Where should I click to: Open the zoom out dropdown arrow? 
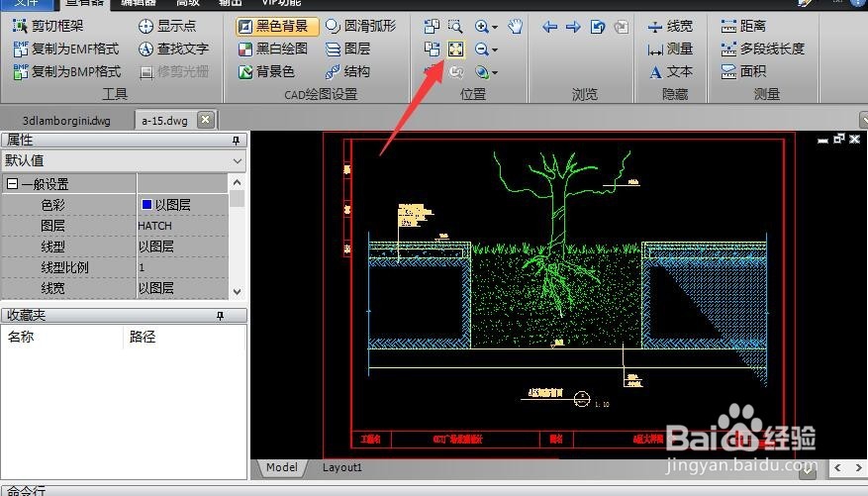pos(495,50)
